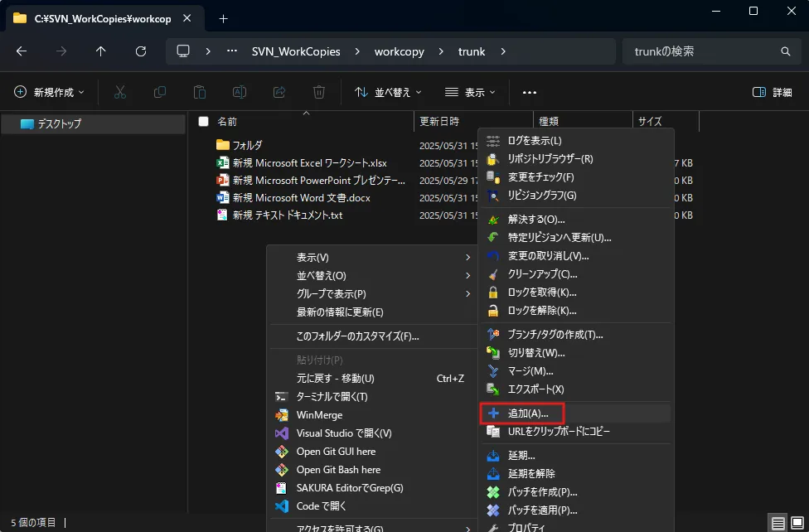Go back with the left arrow button
The width and height of the screenshot is (809, 532).
[22, 51]
